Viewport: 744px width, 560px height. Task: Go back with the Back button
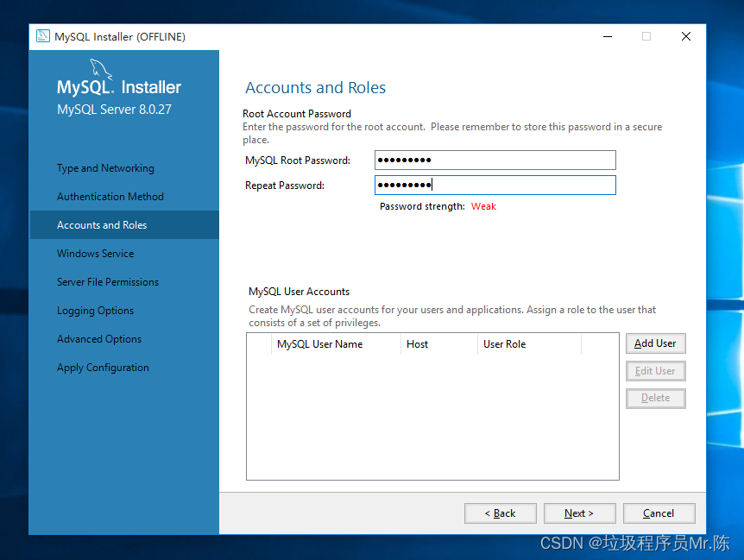pyautogui.click(x=500, y=513)
